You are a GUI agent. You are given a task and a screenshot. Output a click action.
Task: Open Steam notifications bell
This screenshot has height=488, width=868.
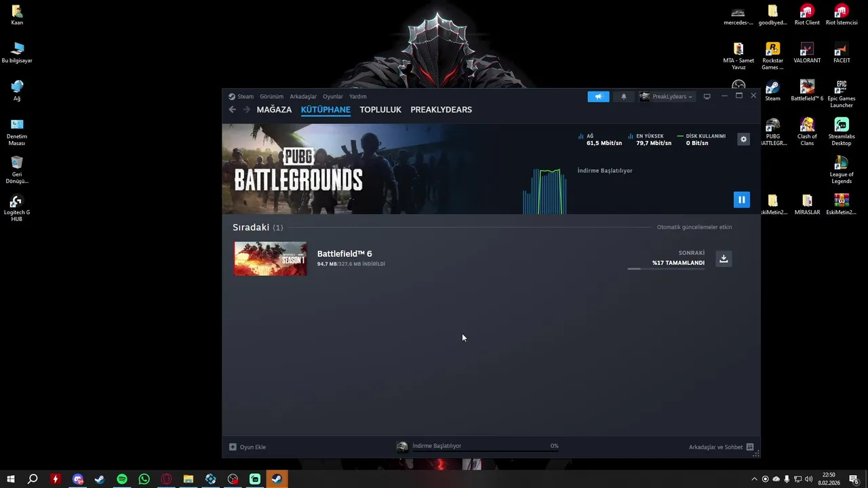[624, 96]
